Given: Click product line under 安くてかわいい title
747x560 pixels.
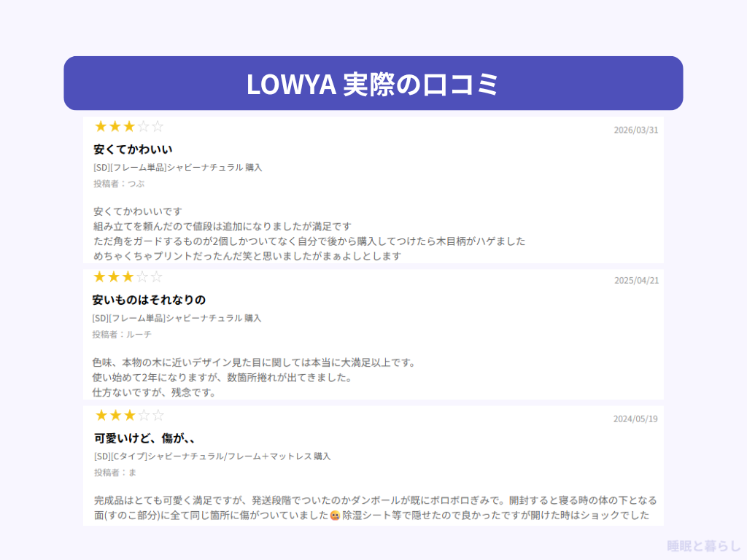Looking at the screenshot, I should (178, 168).
